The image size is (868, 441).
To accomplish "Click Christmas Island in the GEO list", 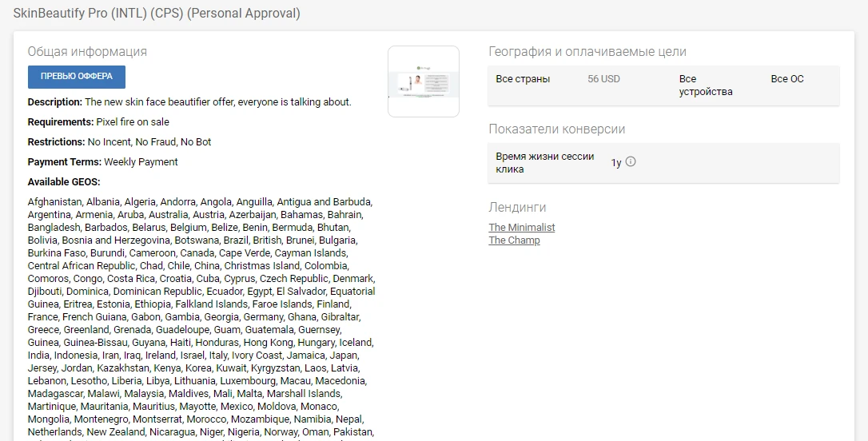I will pos(262,265).
